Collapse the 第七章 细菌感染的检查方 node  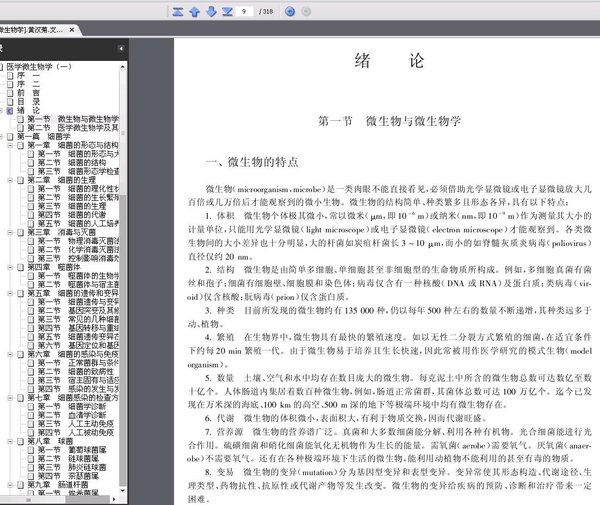[10, 398]
